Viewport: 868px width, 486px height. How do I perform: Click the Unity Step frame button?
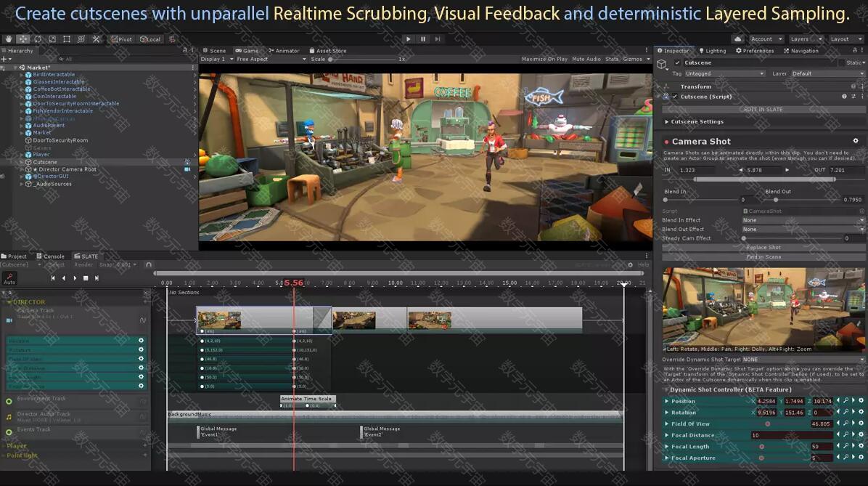pos(438,39)
